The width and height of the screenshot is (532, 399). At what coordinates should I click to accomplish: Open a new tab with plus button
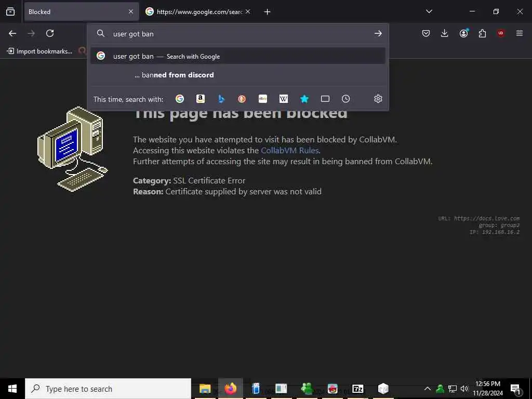coord(267,12)
